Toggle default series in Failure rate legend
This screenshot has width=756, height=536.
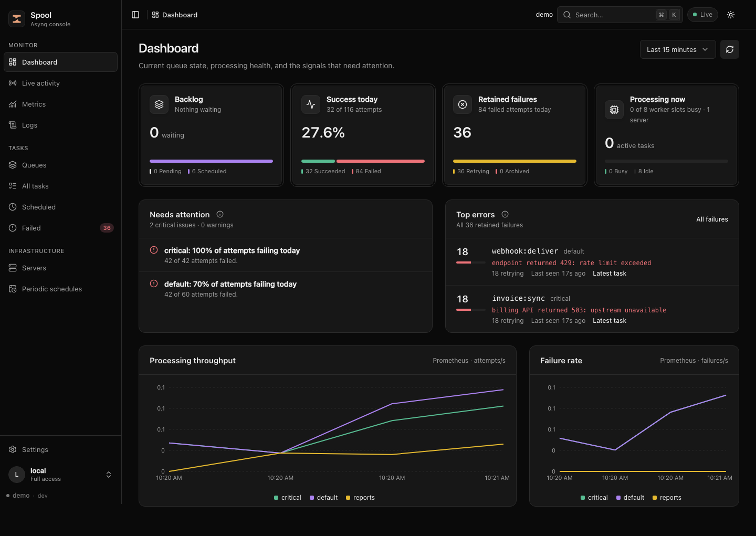630,498
